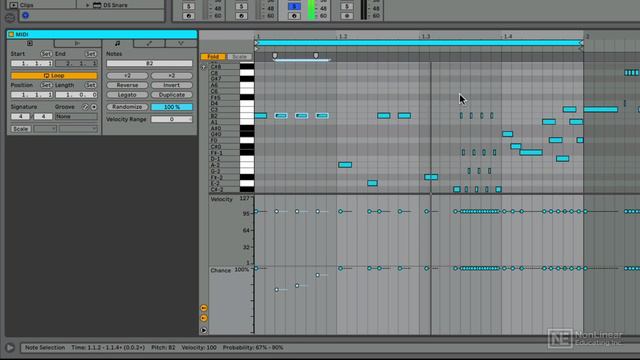The image size is (640, 360).
Task: Toggle the orange Loop switch
Action: click(x=54, y=76)
